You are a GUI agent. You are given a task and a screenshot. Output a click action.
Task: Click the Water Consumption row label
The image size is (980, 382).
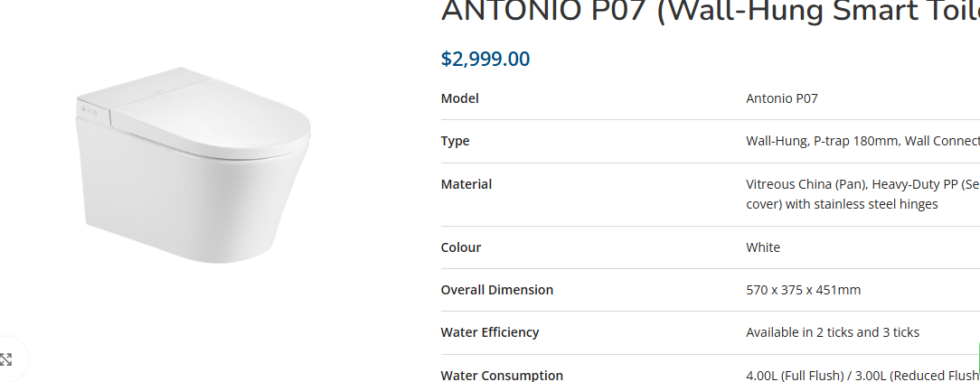point(502,376)
